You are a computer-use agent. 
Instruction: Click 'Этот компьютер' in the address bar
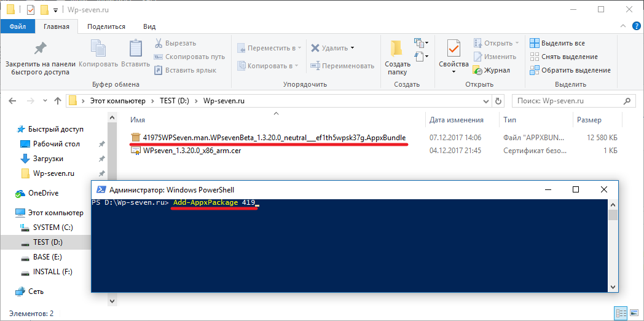pos(118,101)
